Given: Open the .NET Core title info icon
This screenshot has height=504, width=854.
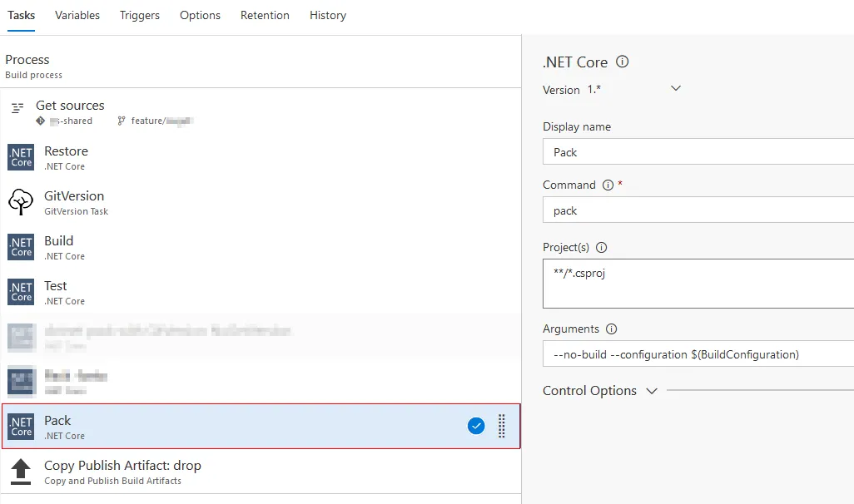Looking at the screenshot, I should (x=622, y=62).
